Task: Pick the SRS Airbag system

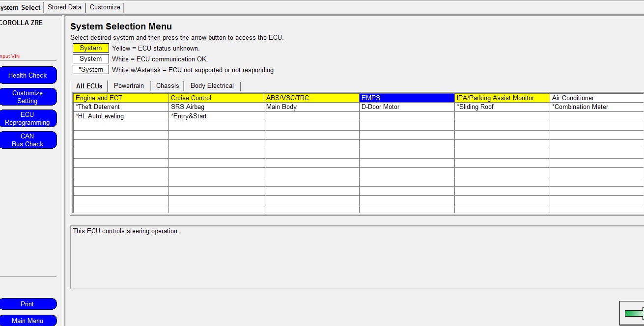Action: pos(216,107)
